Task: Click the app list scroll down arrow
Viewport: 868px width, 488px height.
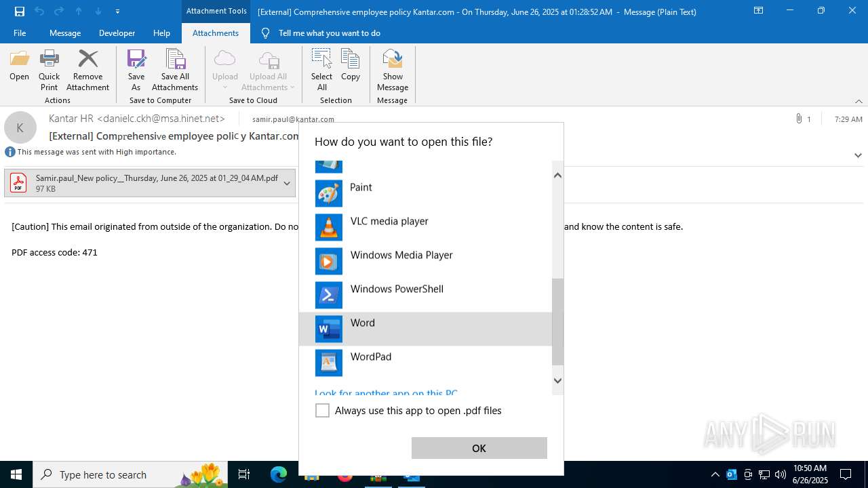Action: (x=557, y=380)
